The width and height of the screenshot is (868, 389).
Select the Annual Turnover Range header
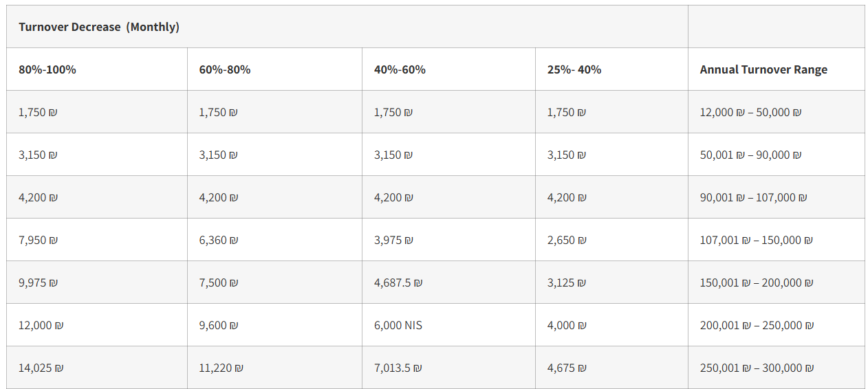[763, 69]
